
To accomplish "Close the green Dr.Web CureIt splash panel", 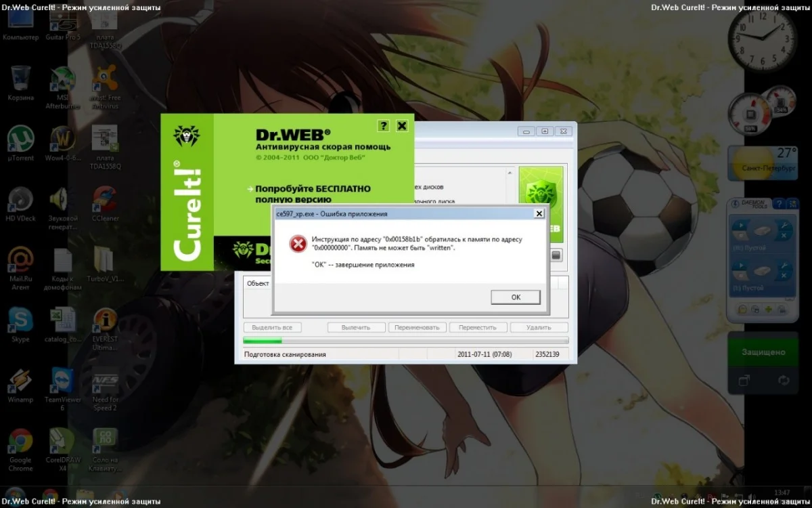I will [x=402, y=126].
